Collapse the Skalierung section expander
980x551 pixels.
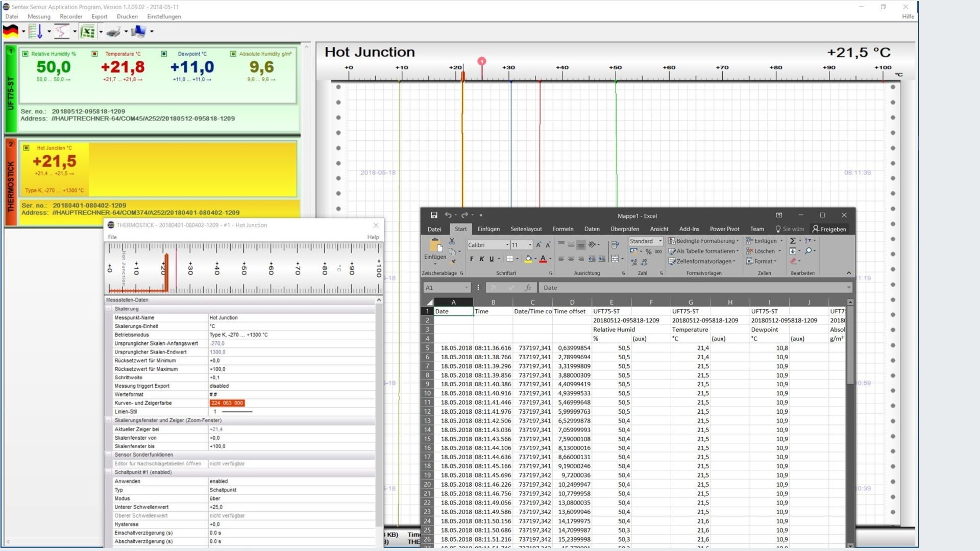tap(109, 309)
